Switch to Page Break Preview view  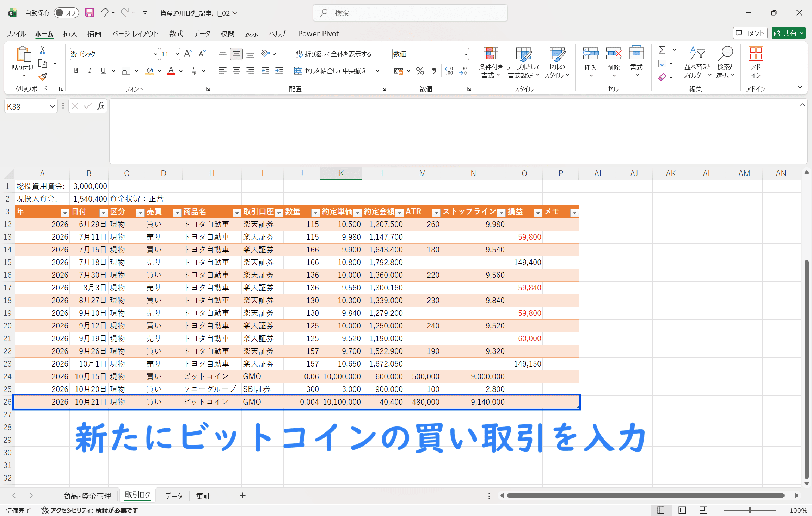(x=703, y=510)
